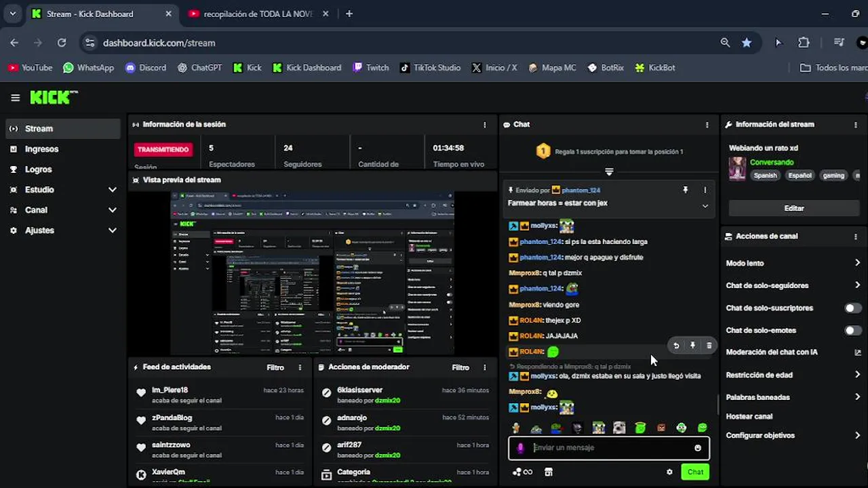
Task: Reply to the hovered ROL4N message
Action: (x=676, y=346)
